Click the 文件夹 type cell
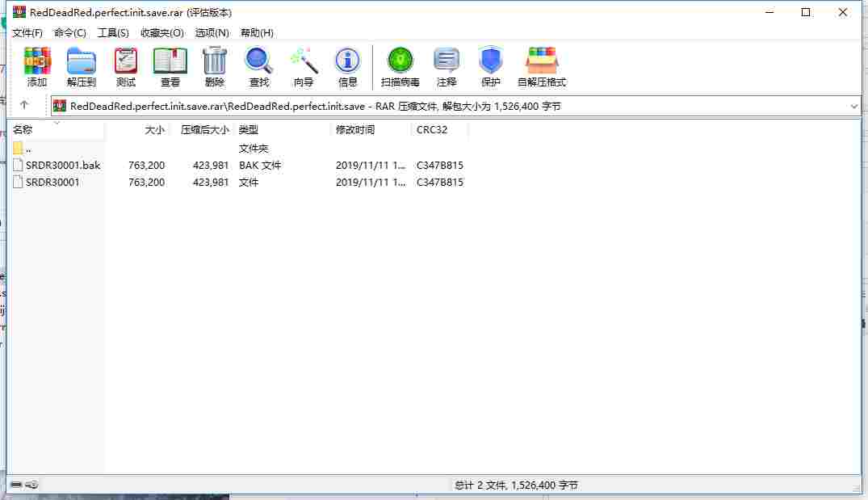The height and width of the screenshot is (500, 868). coord(253,149)
